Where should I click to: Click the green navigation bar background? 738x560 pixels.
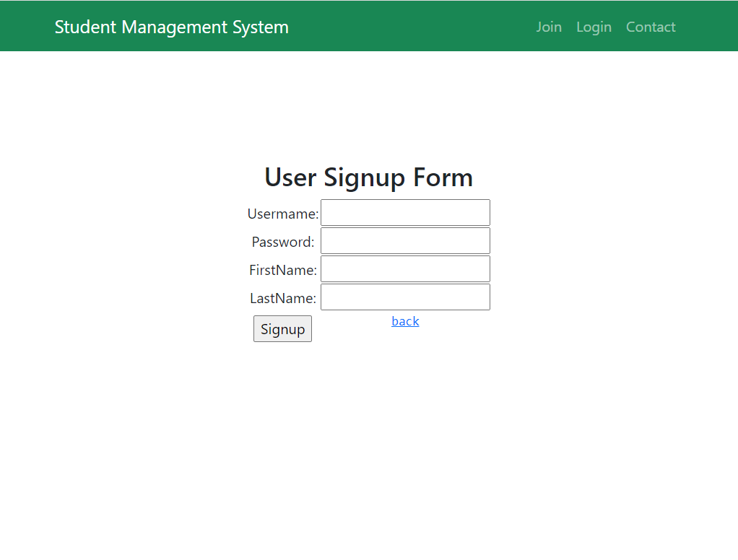click(397, 26)
